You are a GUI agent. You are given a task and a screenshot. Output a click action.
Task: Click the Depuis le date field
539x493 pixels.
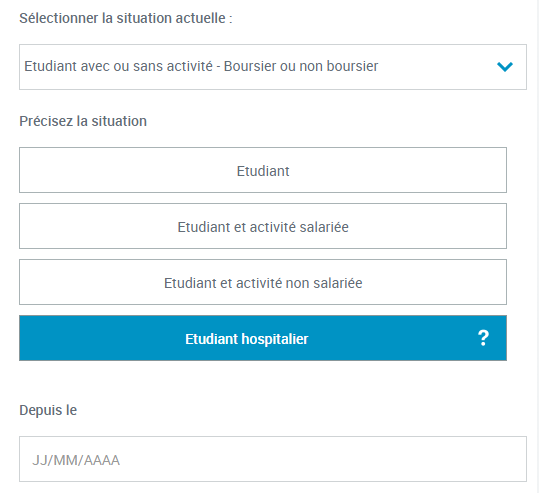(273, 459)
